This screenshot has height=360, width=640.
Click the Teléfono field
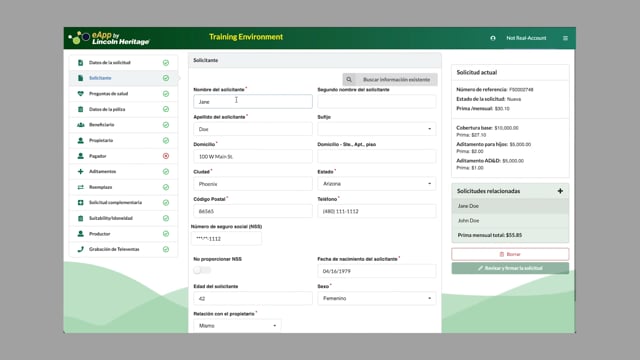click(x=376, y=211)
